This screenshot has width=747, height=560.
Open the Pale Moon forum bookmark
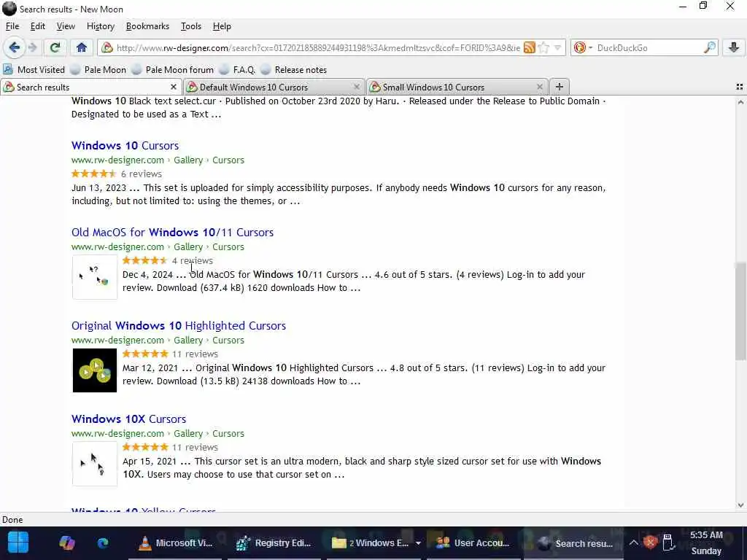point(173,69)
